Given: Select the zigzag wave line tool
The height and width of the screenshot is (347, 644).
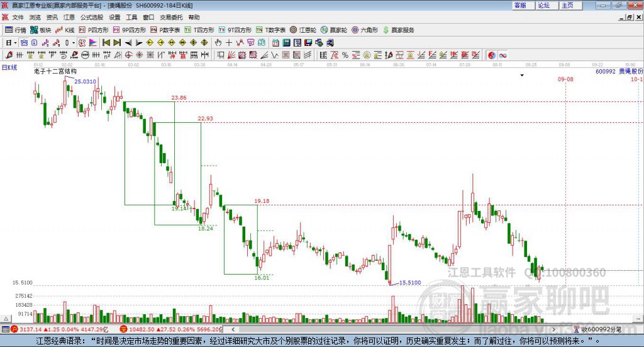Looking at the screenshot, I should point(275,55).
